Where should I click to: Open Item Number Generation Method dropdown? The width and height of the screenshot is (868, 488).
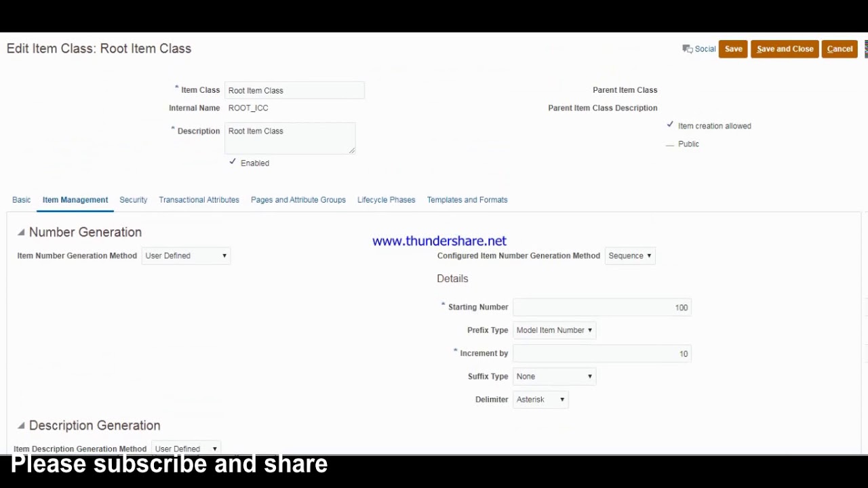[186, 256]
